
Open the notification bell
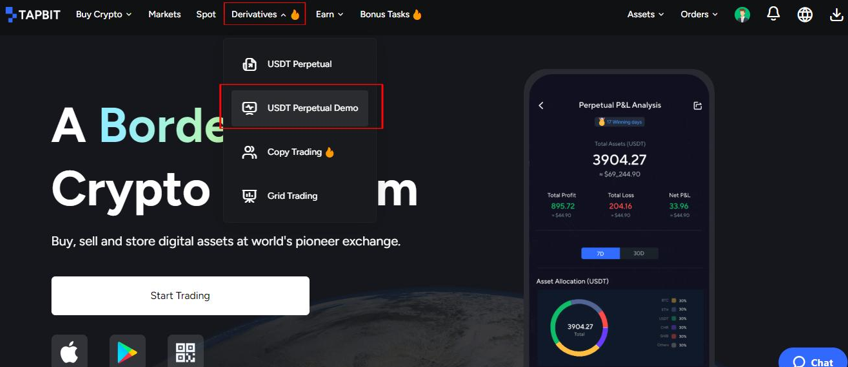[773, 15]
